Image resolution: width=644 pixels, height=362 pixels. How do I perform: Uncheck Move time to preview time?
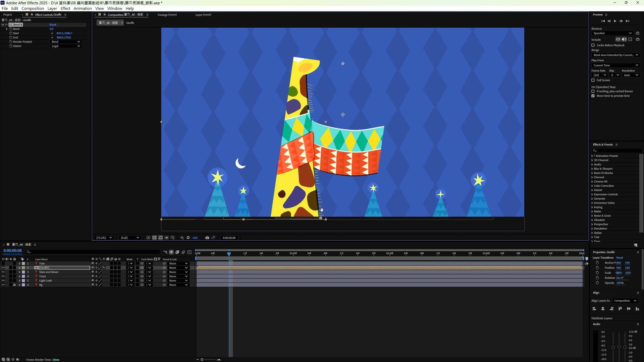(x=593, y=96)
